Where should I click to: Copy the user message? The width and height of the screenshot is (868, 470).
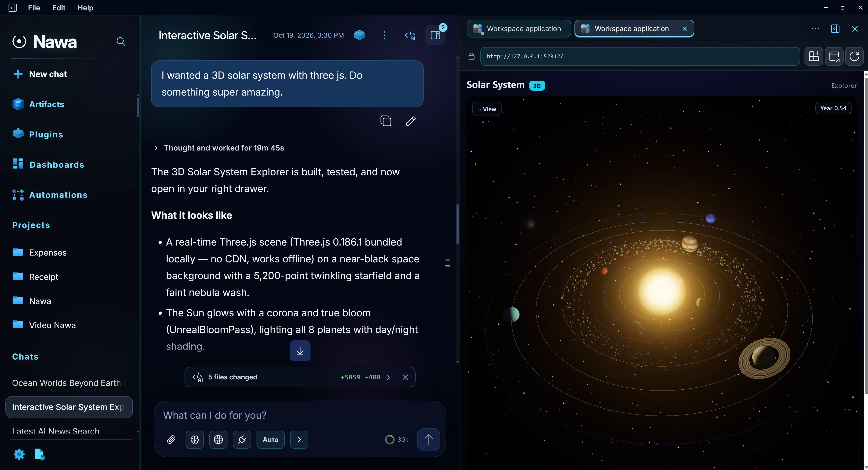386,121
